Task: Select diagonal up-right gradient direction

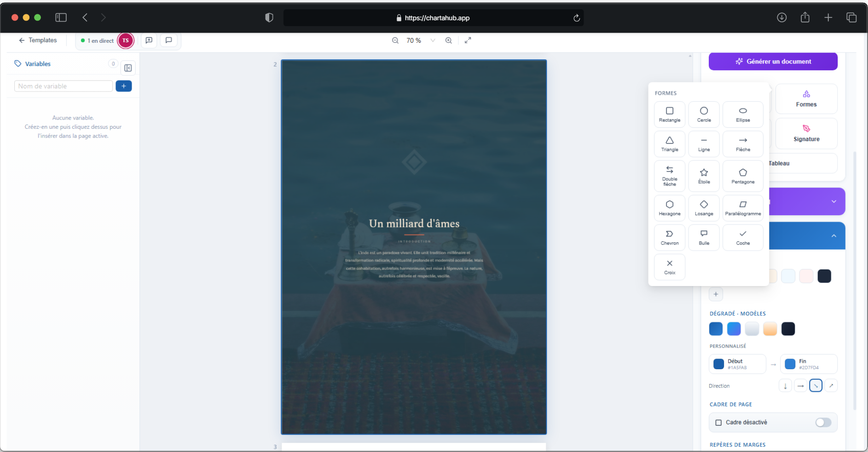Action: click(x=831, y=386)
